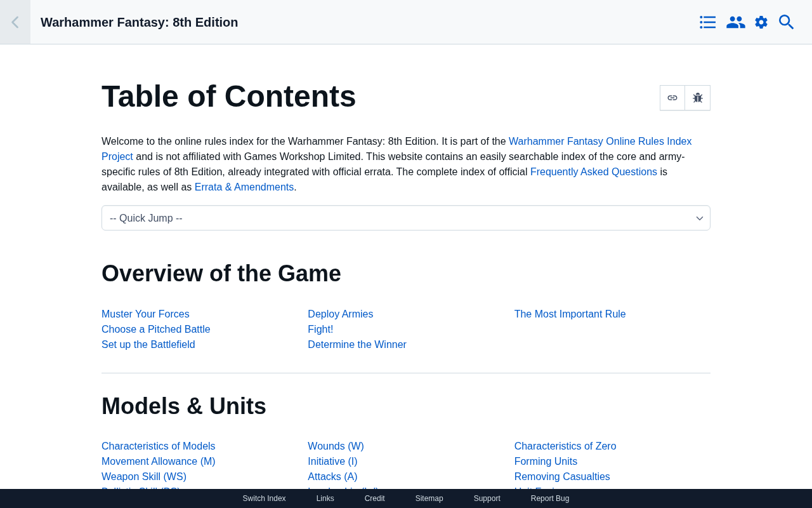The height and width of the screenshot is (508, 812).
Task: Follow the Errata & Amendments link
Action: point(244,187)
